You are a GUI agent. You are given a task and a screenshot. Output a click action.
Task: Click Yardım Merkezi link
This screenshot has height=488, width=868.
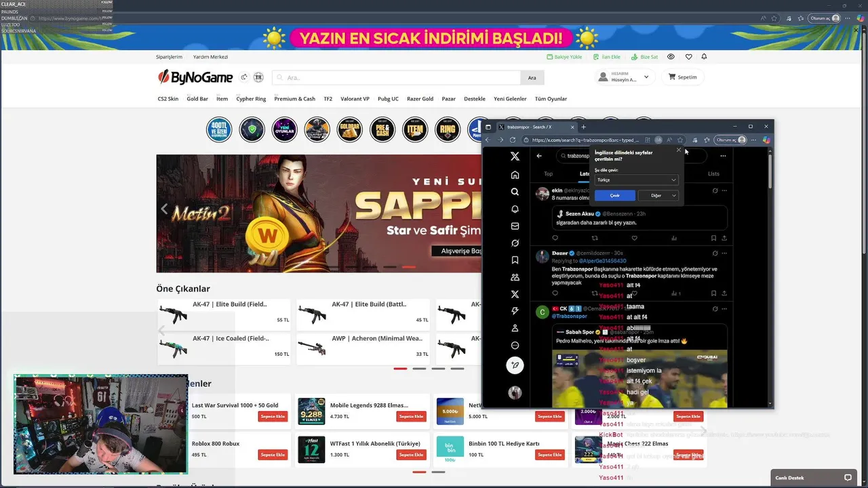(210, 57)
